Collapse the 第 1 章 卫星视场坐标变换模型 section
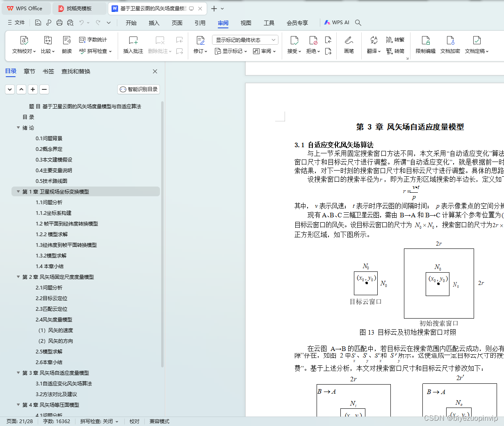The image size is (504, 426). click(18, 191)
